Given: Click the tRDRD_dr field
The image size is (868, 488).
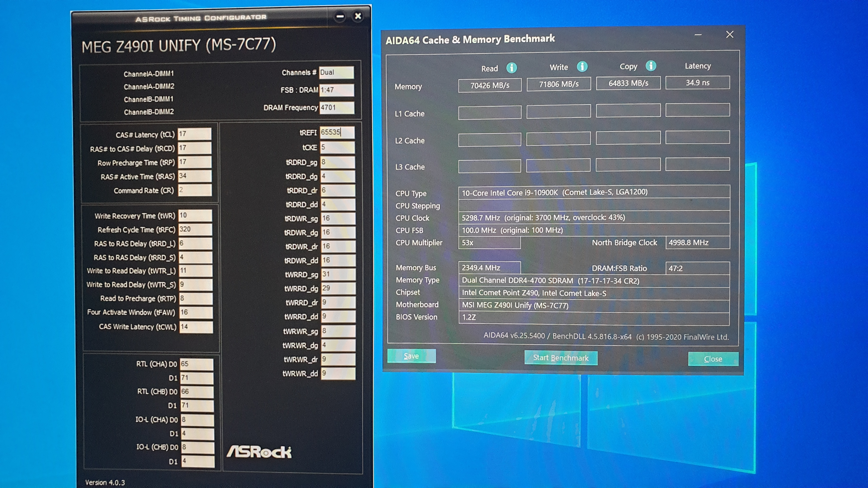Looking at the screenshot, I should 338,190.
